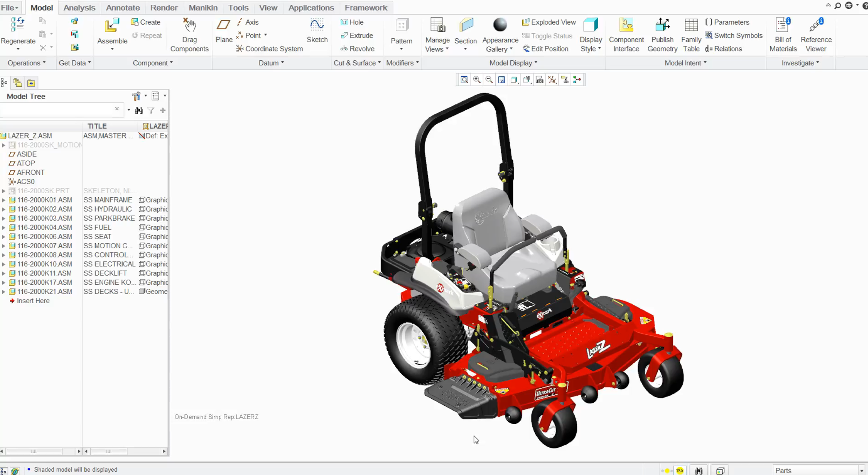Expand the 116-2000K21.ASM tree node

[x=3, y=292]
